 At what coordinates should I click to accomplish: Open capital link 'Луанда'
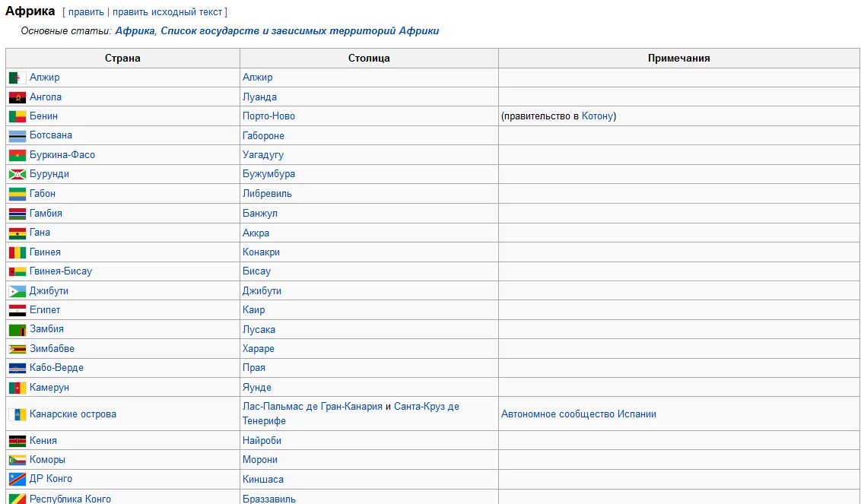click(x=259, y=97)
